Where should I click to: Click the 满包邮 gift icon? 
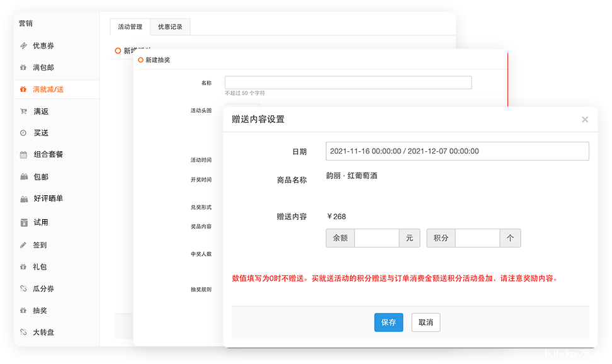point(23,67)
